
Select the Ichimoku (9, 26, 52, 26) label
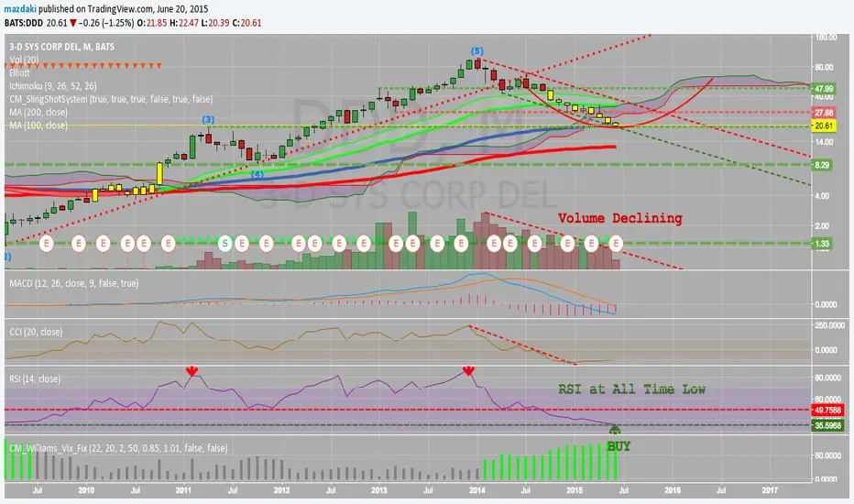[x=53, y=85]
